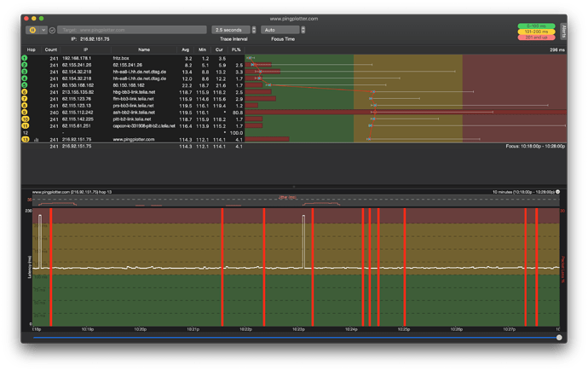Click the green 0-100 ms legend swatch

[x=536, y=26]
